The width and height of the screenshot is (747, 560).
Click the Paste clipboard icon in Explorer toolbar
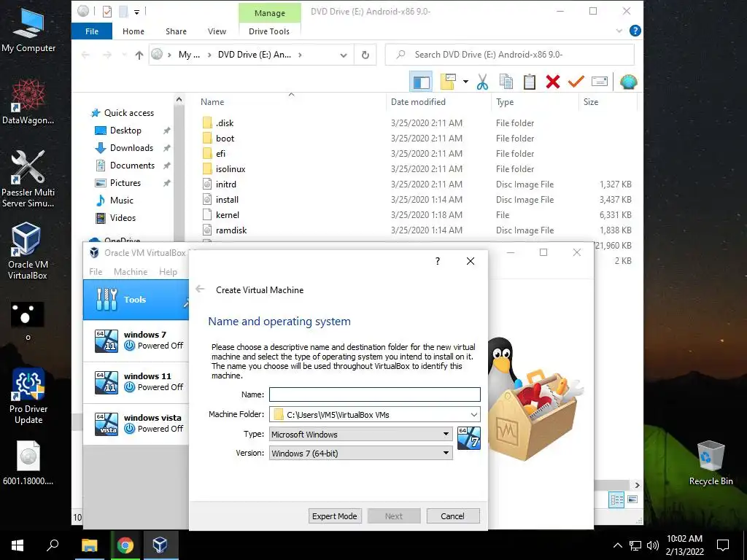tap(530, 82)
